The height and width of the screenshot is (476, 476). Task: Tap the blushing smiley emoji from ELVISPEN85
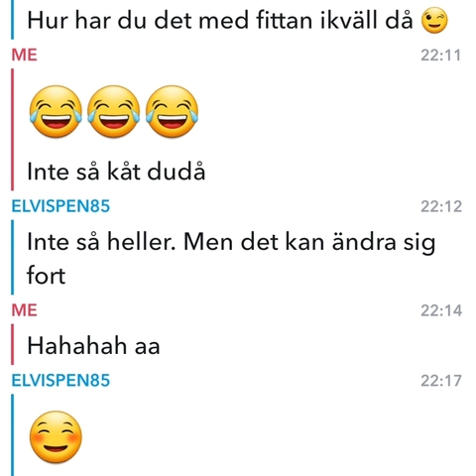click(56, 437)
